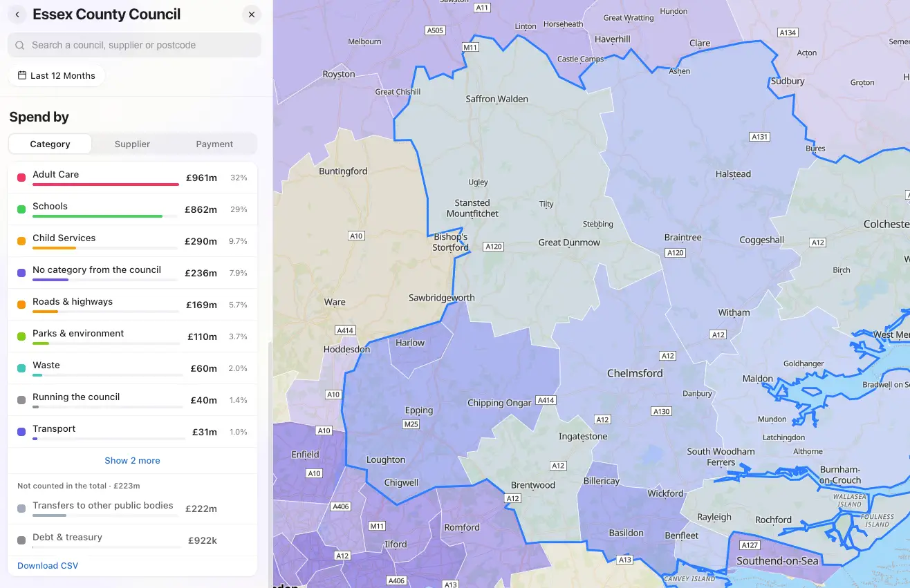Switch to the Category tab

click(50, 144)
